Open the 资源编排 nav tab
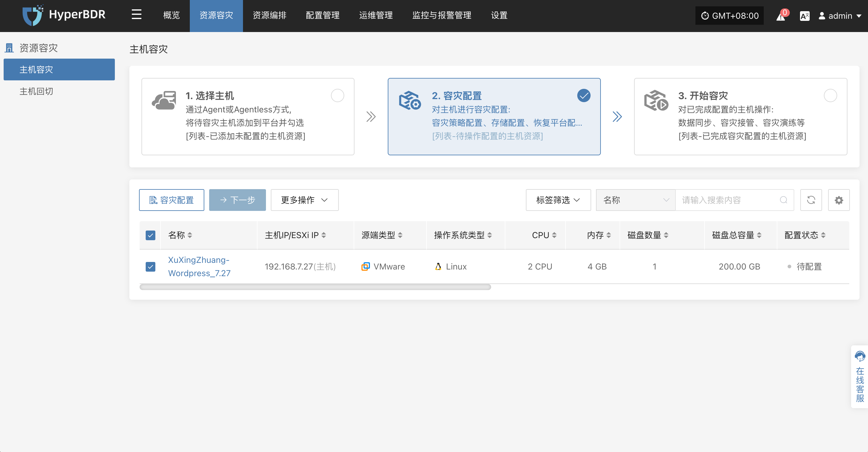 pyautogui.click(x=269, y=15)
